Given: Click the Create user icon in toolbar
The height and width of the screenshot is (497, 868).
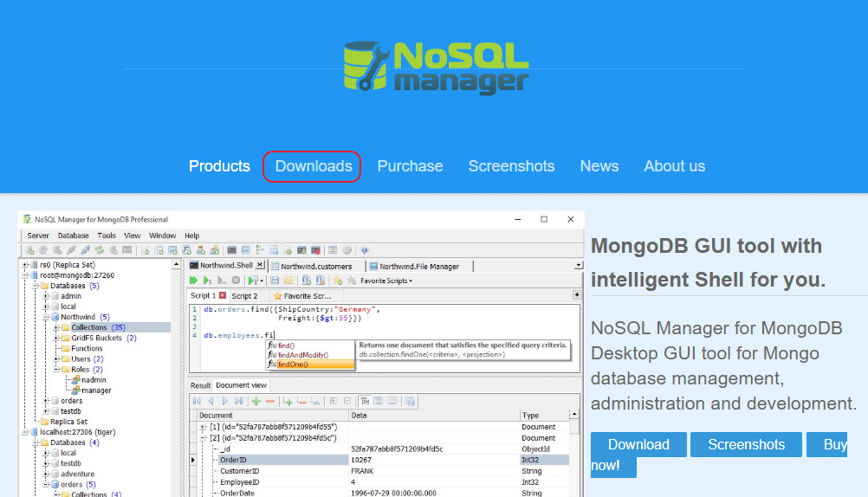Looking at the screenshot, I should click(200, 250).
